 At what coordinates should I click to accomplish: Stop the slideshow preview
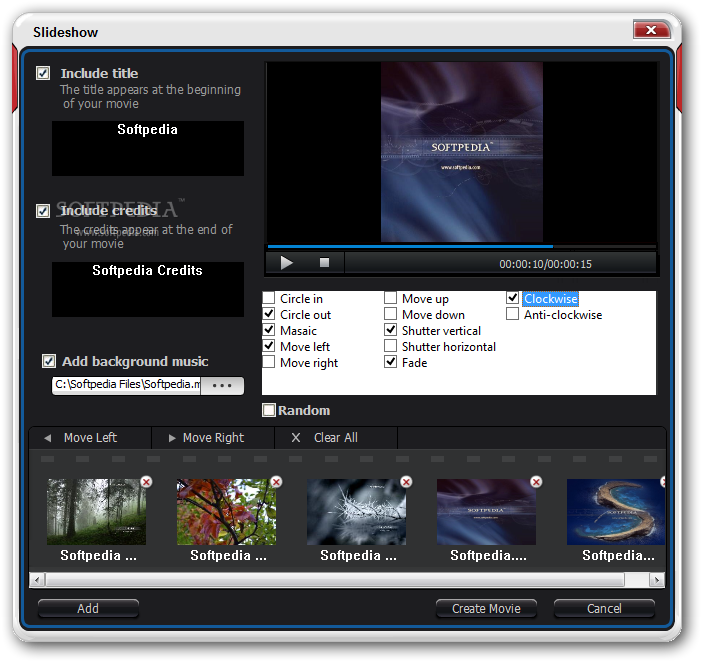tap(325, 263)
